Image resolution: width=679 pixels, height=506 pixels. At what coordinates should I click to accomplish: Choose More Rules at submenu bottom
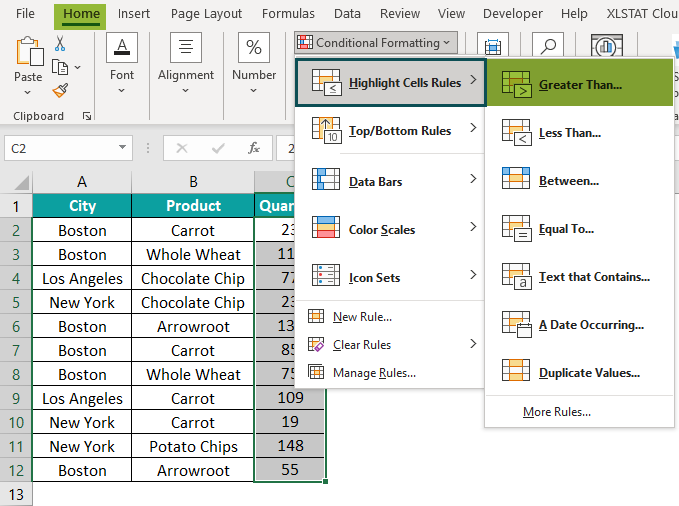[556, 412]
